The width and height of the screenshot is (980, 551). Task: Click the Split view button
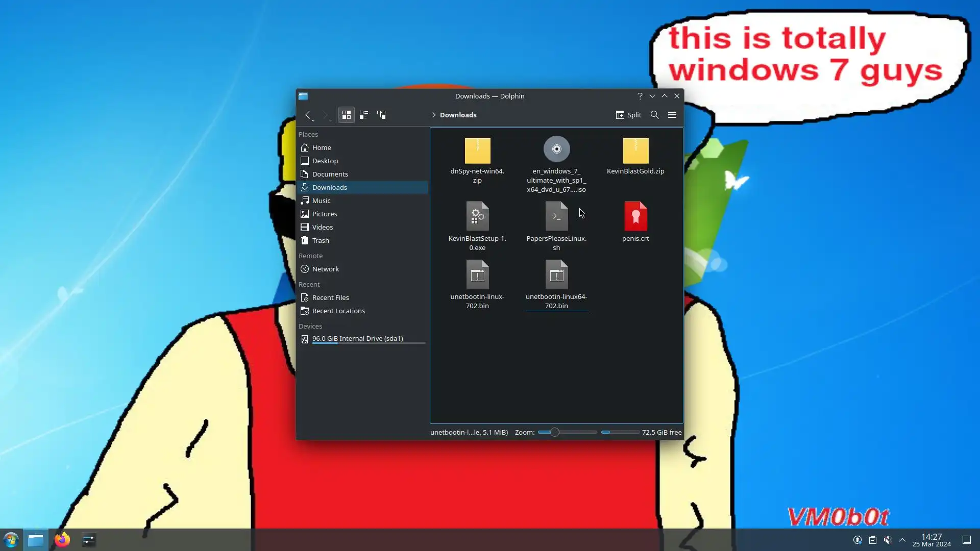coord(628,115)
